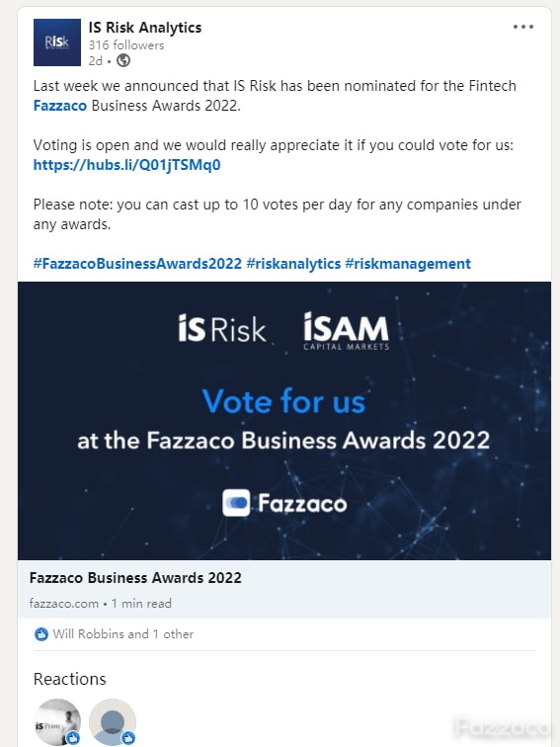This screenshot has height=747, width=560.
Task: Open the three-dot post options menu
Action: pos(522,27)
